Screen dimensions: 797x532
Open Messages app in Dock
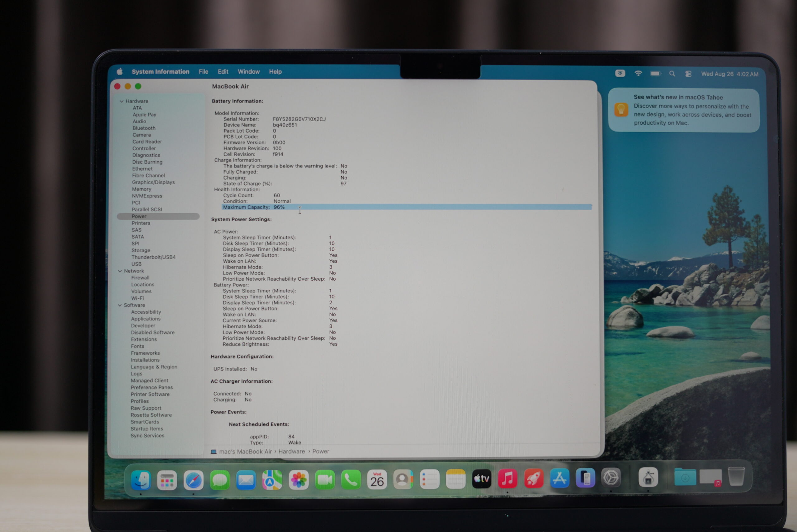219,480
